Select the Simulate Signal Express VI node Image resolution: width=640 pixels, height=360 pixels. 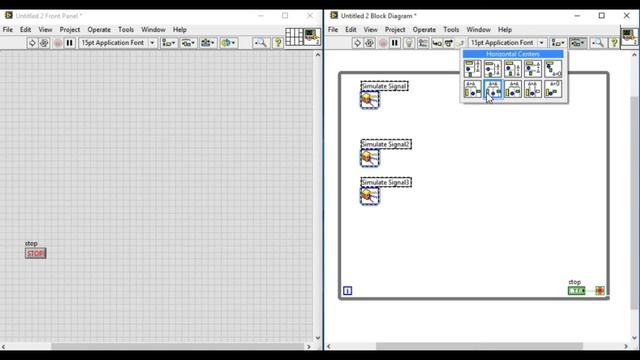pos(370,100)
